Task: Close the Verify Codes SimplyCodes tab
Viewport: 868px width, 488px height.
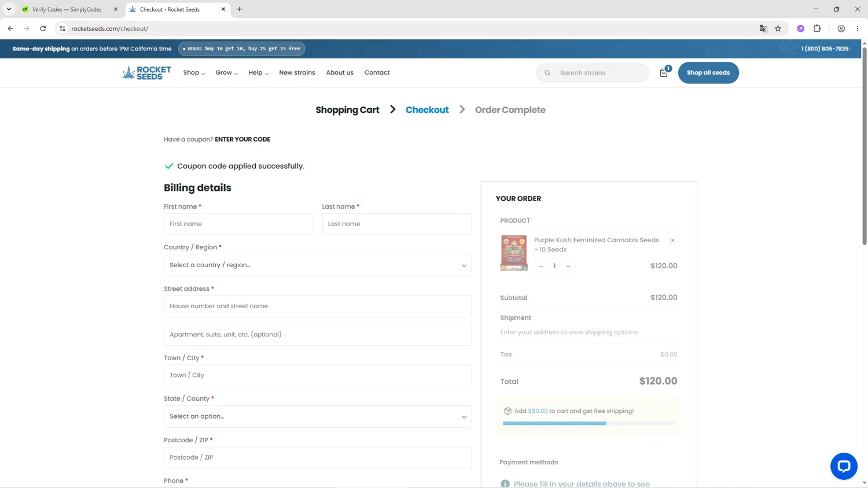Action: click(116, 9)
